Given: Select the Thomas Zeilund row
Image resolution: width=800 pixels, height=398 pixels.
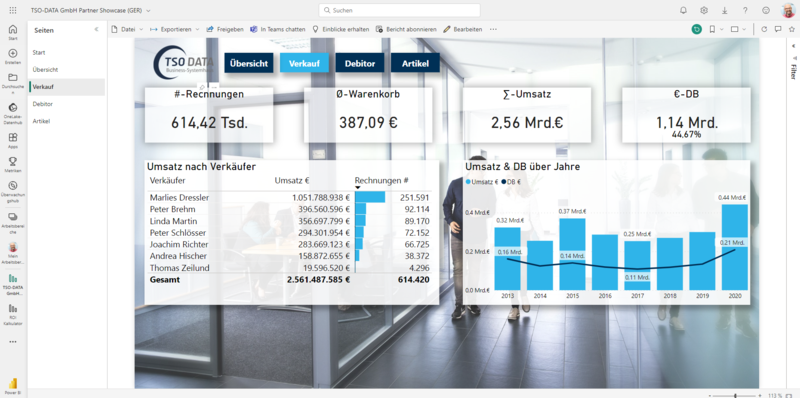Looking at the screenshot, I should point(289,268).
